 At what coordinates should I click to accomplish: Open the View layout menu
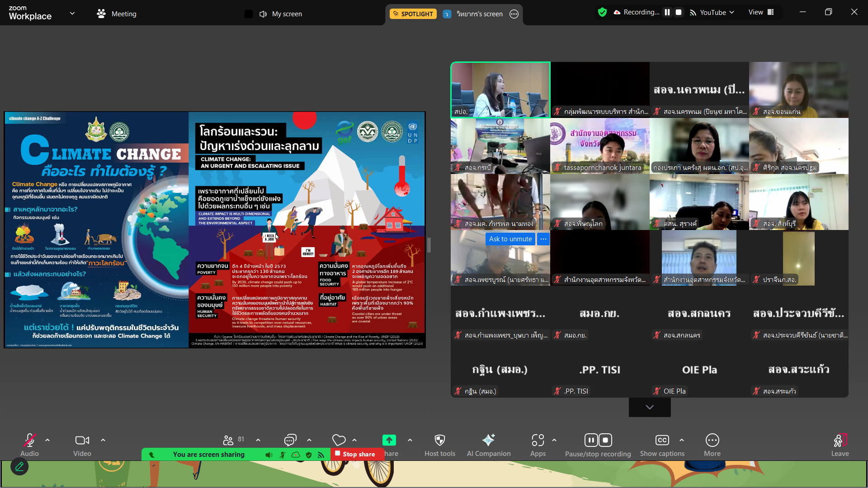click(761, 12)
